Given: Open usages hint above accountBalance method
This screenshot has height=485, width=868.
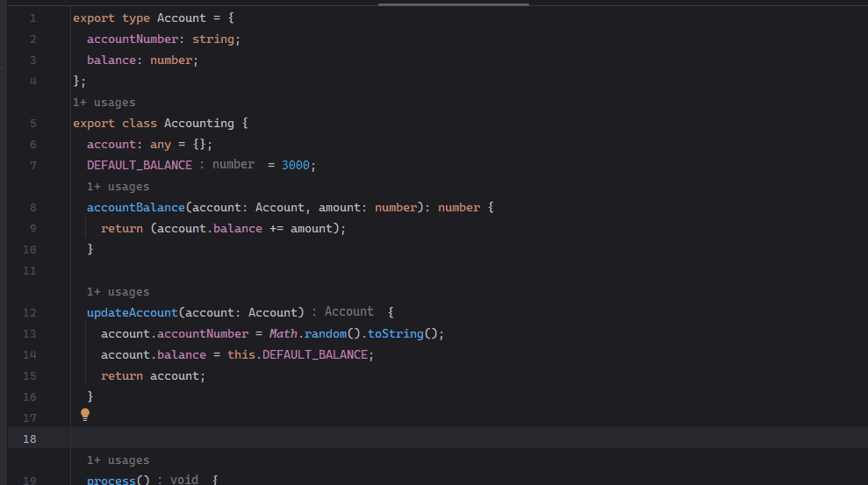Looking at the screenshot, I should pos(118,187).
